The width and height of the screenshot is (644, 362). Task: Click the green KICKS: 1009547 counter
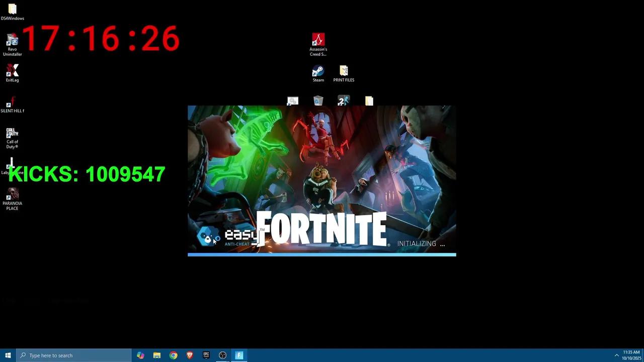[x=87, y=174]
